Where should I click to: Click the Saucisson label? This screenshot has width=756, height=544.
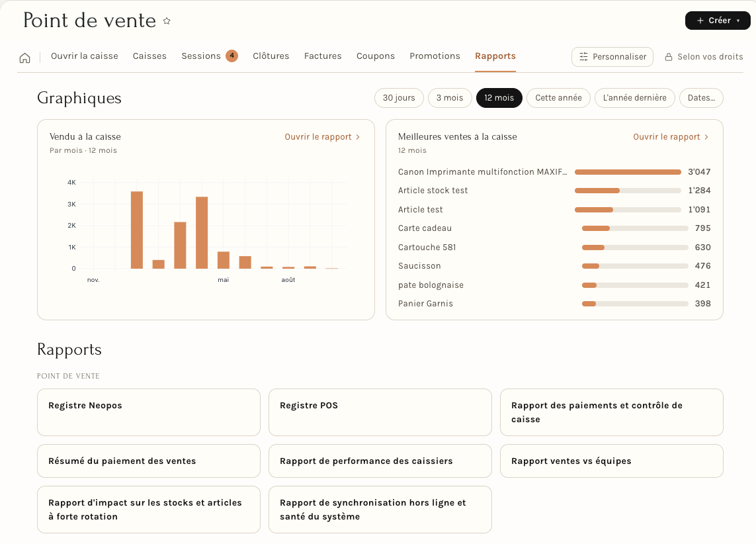pyautogui.click(x=419, y=266)
